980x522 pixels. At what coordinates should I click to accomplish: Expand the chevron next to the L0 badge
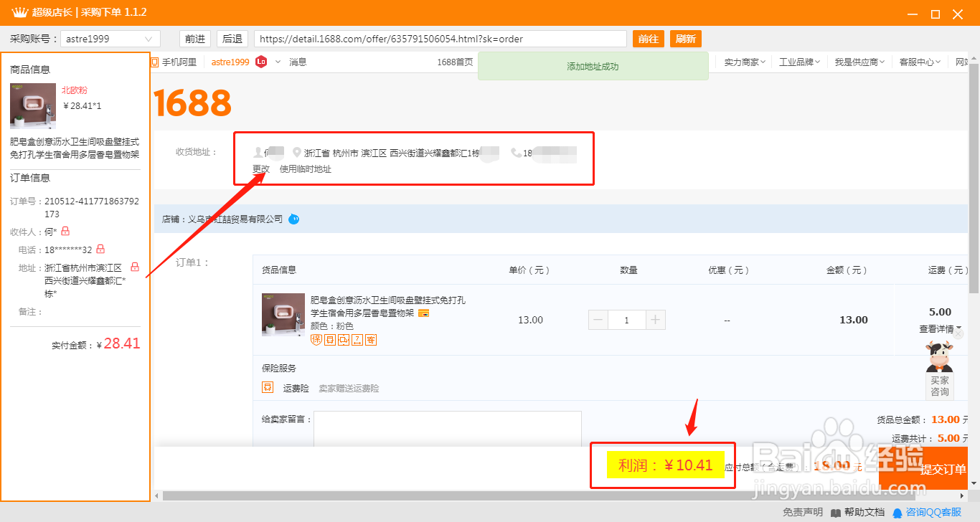[278, 62]
